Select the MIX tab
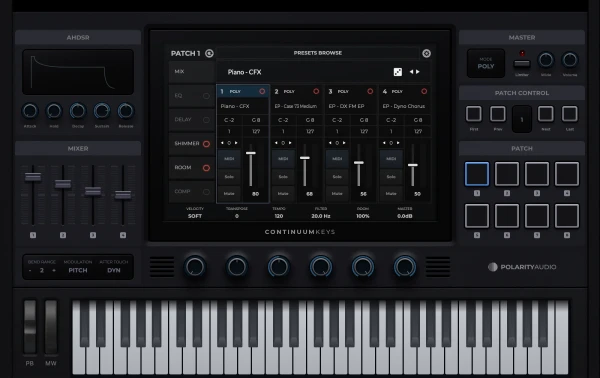This screenshot has height=378, width=600. 191,72
